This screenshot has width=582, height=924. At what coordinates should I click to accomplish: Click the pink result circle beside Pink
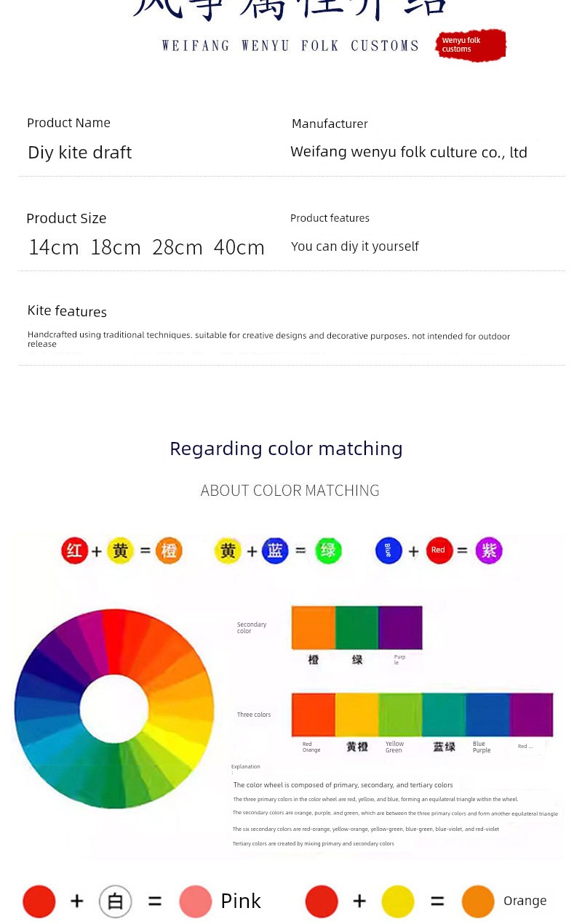pyautogui.click(x=196, y=901)
